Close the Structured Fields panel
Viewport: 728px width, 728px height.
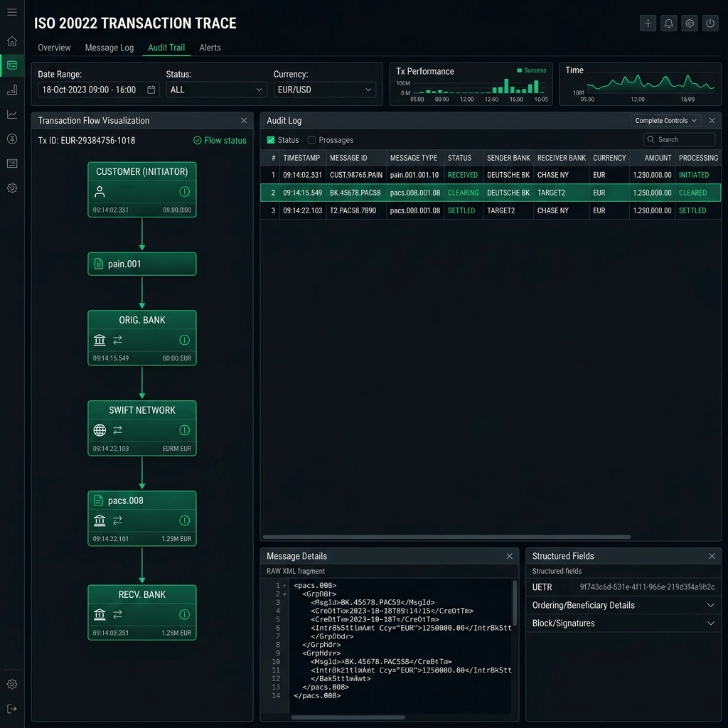pyautogui.click(x=712, y=556)
